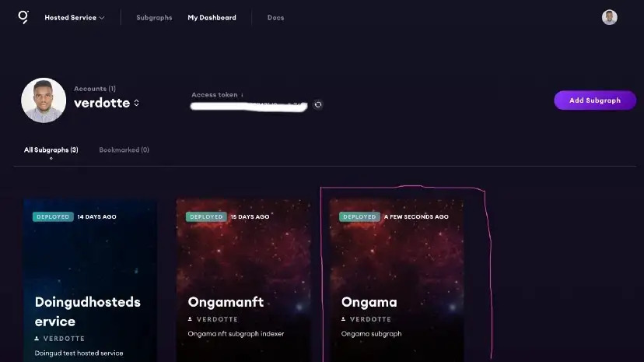The height and width of the screenshot is (362, 644).
Task: Go to Subgraphs in the top navigation
Action: [154, 18]
